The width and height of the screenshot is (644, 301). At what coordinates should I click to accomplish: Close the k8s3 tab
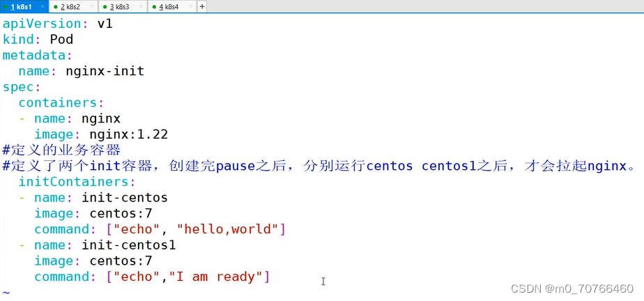coord(141,6)
